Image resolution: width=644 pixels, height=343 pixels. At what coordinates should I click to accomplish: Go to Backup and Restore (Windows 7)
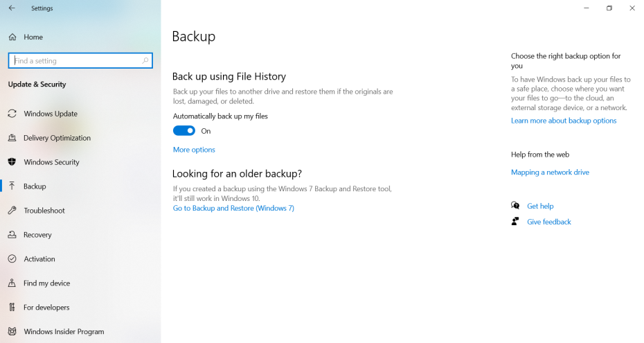[x=233, y=208]
